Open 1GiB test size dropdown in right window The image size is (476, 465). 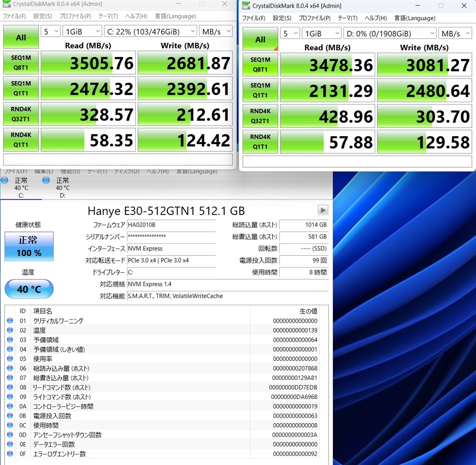coord(322,33)
